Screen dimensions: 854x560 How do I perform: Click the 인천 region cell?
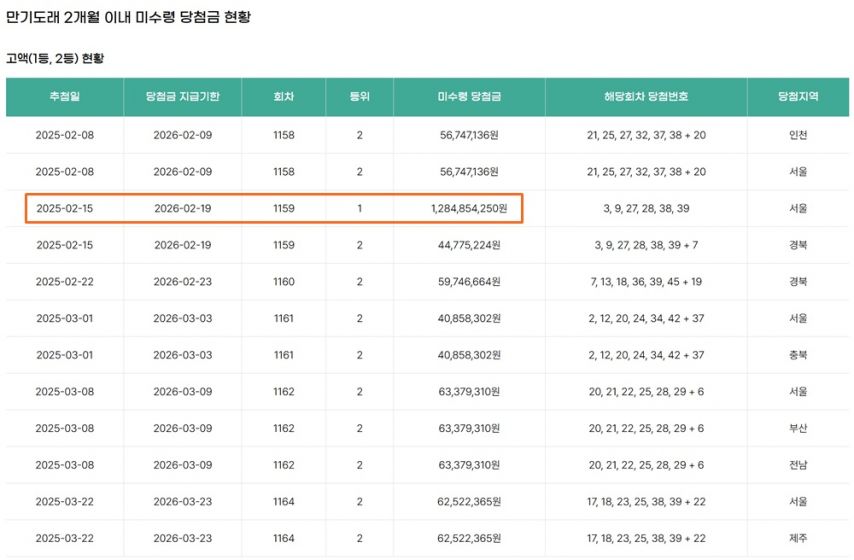(x=798, y=135)
